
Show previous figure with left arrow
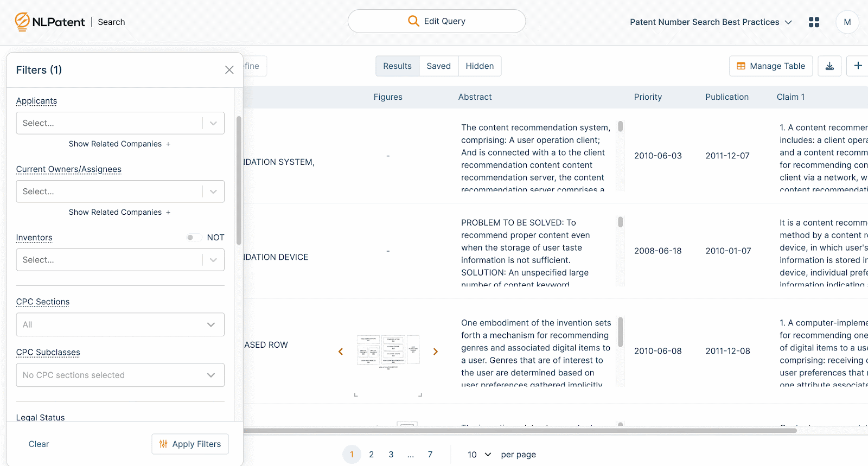341,352
